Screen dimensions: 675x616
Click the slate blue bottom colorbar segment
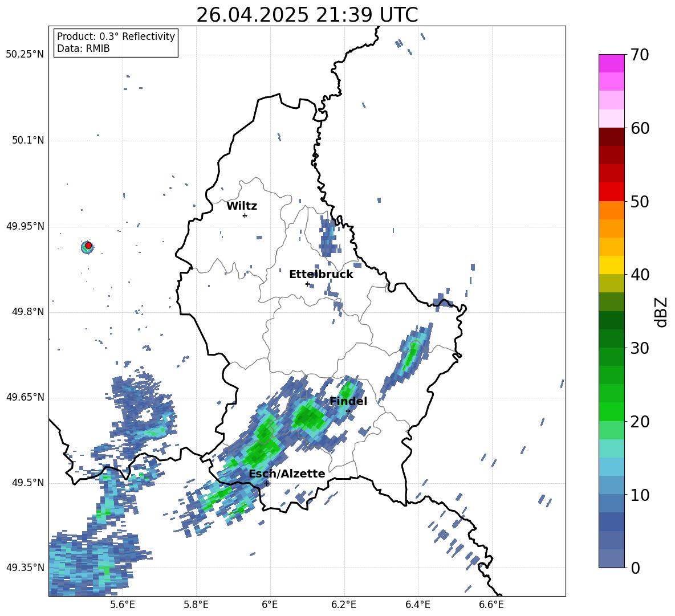[x=611, y=558]
